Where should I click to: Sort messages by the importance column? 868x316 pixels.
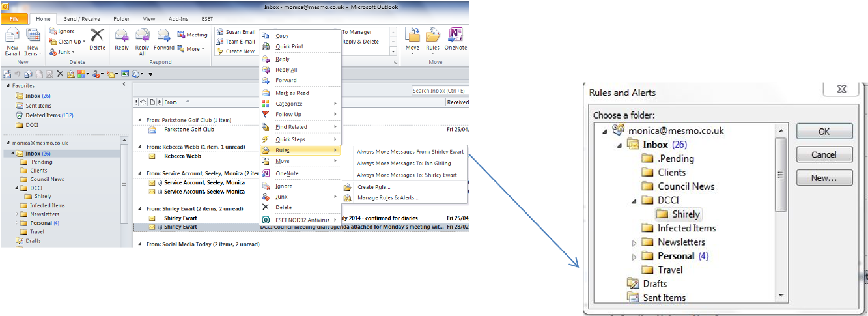tap(136, 102)
